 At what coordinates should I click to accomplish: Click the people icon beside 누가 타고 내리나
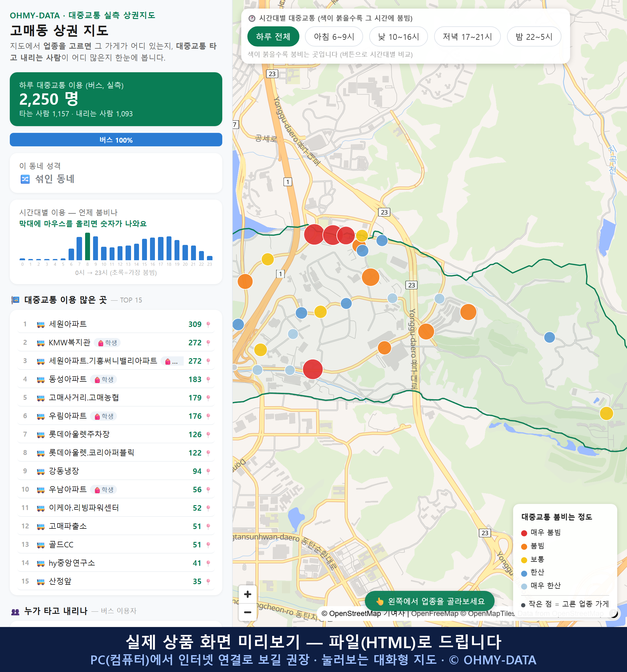15,611
